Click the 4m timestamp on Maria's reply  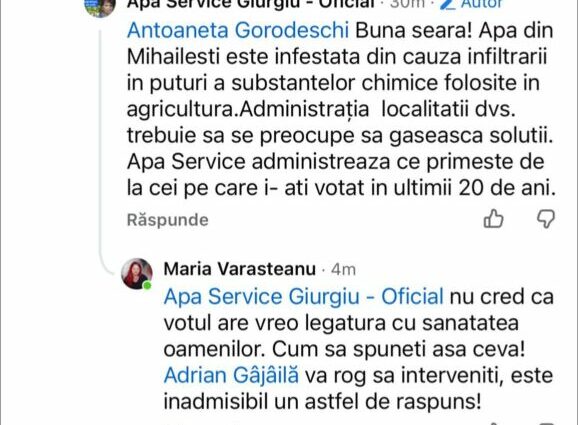(343, 270)
